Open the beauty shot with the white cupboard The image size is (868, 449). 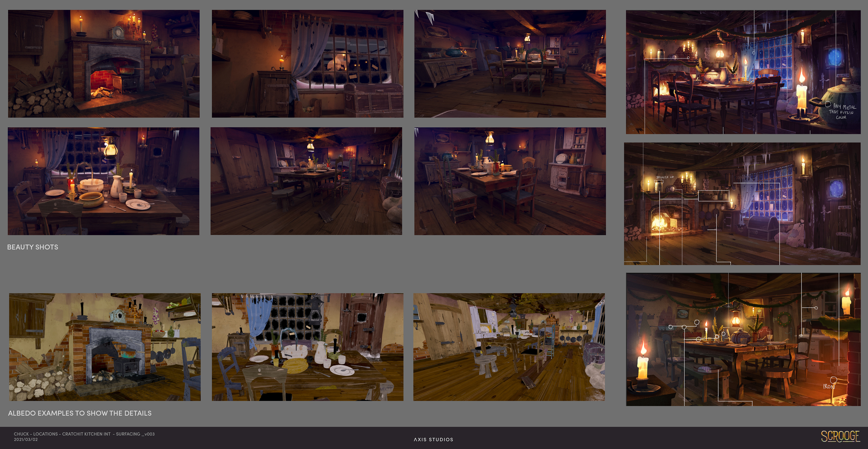point(510,181)
